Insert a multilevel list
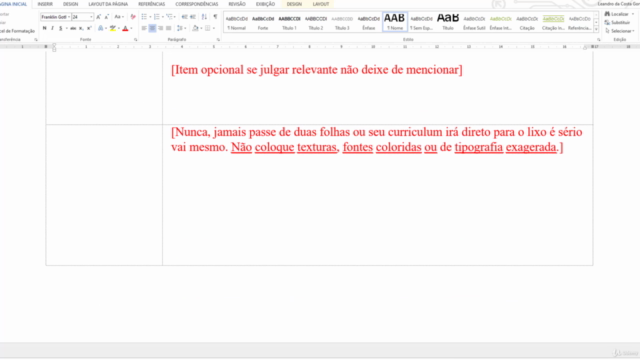Viewport: 640px width, 360px height. [169, 17]
